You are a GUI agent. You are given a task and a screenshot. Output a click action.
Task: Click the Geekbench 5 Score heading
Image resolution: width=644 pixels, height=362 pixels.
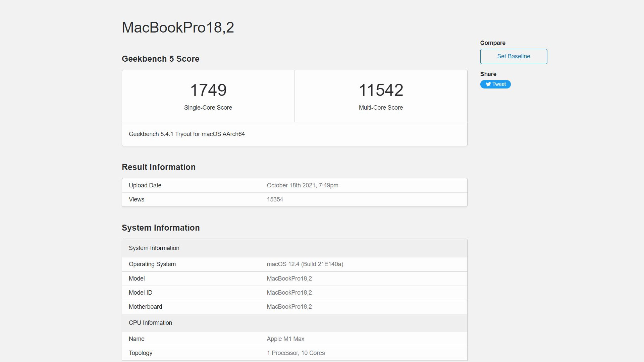[161, 59]
